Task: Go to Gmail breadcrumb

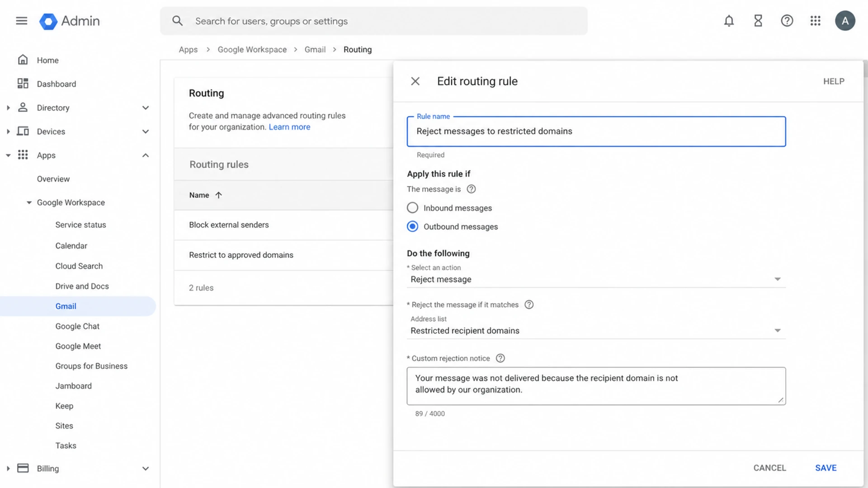Action: 315,50
